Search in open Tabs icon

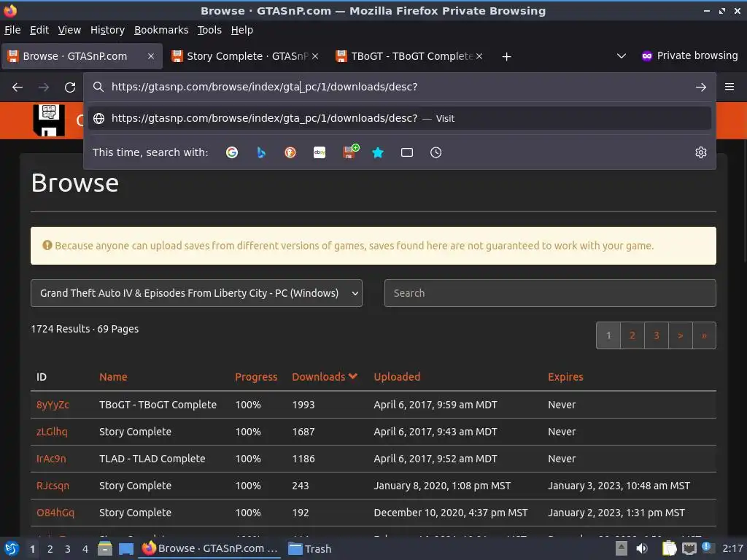[407, 152]
